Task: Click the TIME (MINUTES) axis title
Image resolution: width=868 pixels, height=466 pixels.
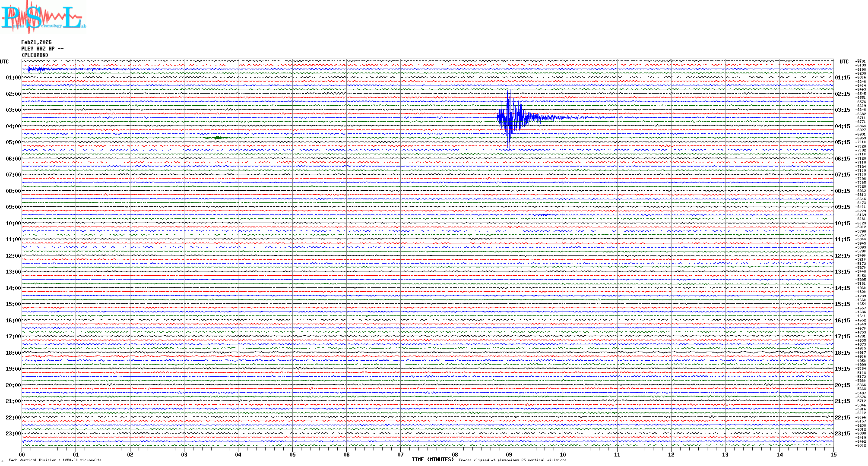Action: click(432, 460)
